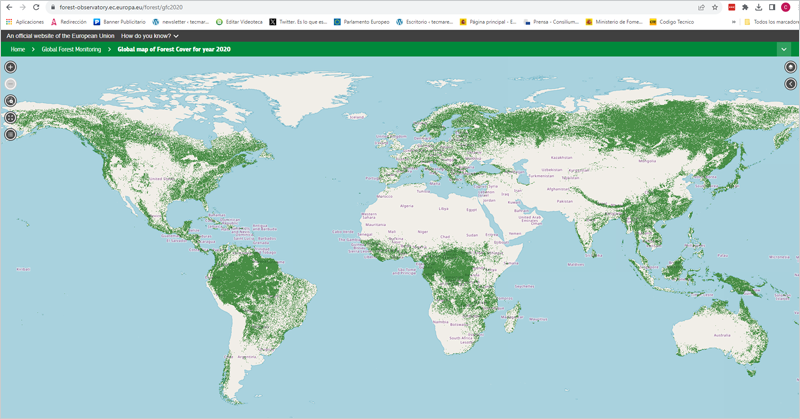The width and height of the screenshot is (800, 419).
Task: Go to Home breadcrumb
Action: tap(18, 49)
